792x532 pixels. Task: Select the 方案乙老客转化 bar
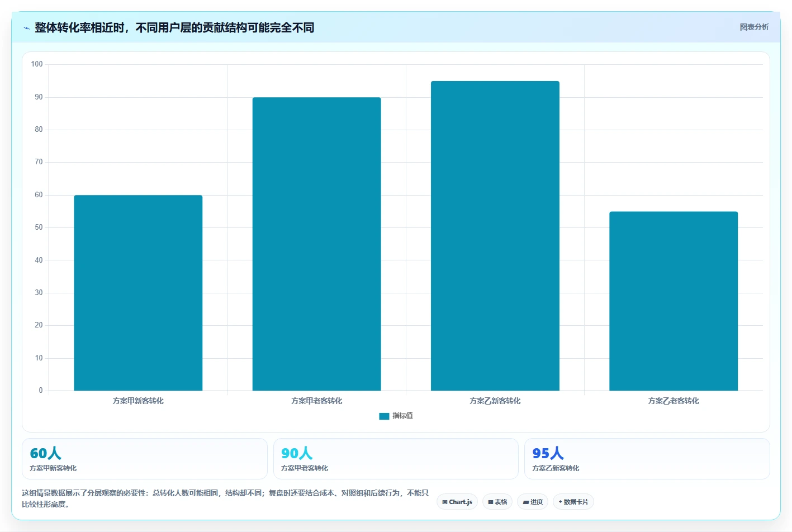click(674, 301)
